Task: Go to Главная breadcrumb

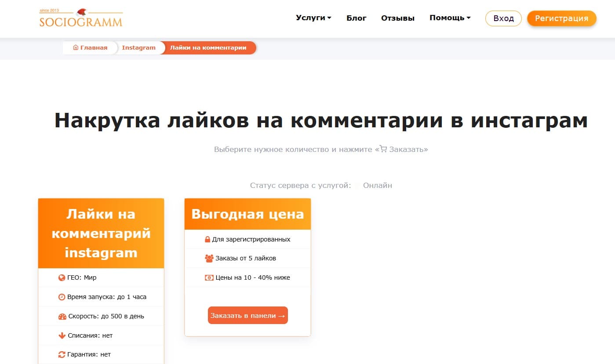Action: point(90,48)
